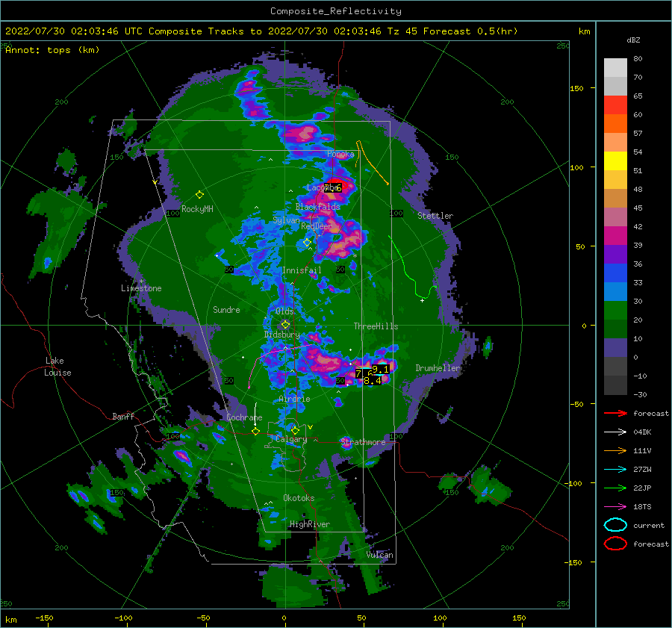Select the light gray top swatch of dBZ scale
Viewport: 672px width, 628px height.
615,67
